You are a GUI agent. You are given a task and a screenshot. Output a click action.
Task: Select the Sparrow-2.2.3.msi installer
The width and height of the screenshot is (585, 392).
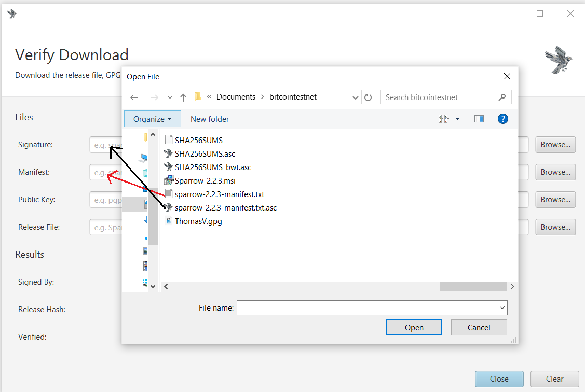pos(205,181)
